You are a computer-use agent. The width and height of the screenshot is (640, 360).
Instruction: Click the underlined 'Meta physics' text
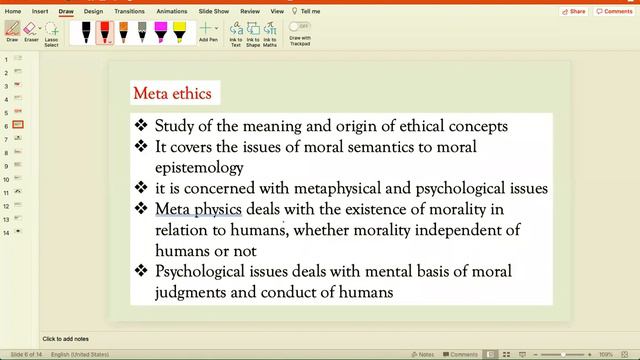[x=198, y=209]
